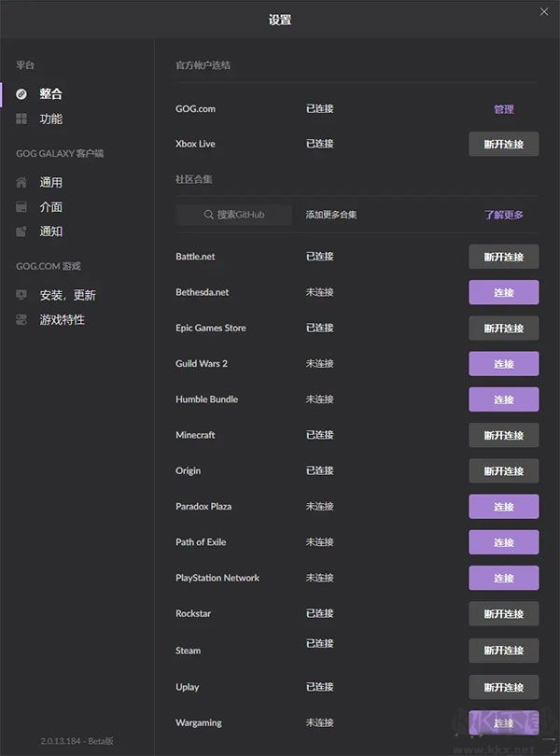Connect the Guild Wars 2 integration
The image size is (560, 756).
(503, 364)
